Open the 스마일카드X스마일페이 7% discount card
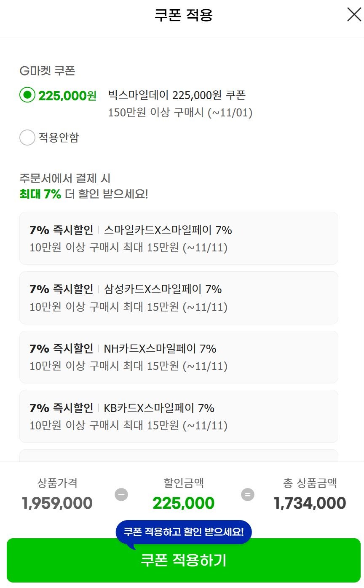Image resolution: width=364 pixels, height=588 pixels. pyautogui.click(x=178, y=238)
